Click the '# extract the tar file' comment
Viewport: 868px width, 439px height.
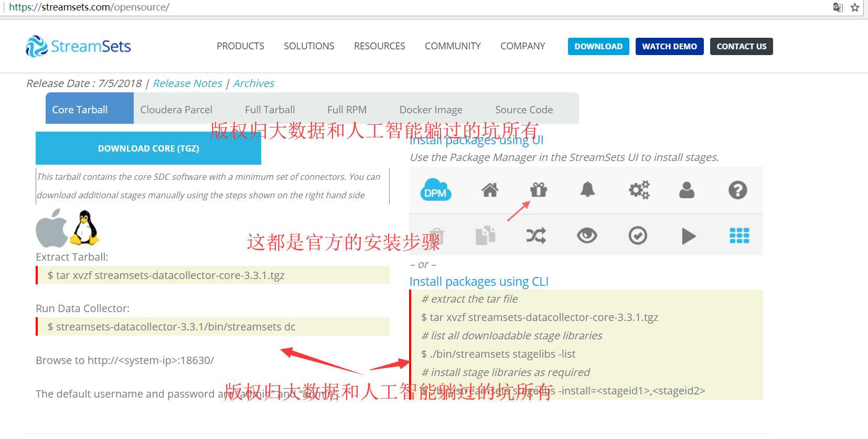coord(469,299)
